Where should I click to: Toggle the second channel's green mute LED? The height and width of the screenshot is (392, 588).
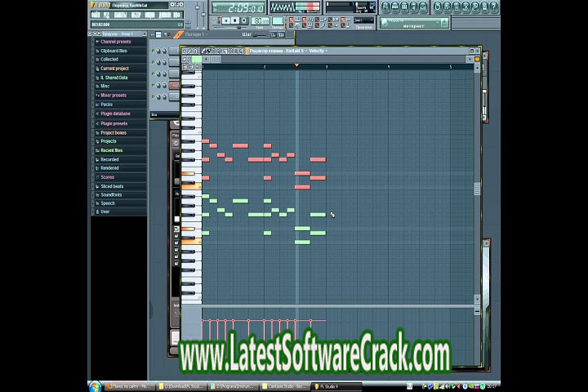pos(153,62)
